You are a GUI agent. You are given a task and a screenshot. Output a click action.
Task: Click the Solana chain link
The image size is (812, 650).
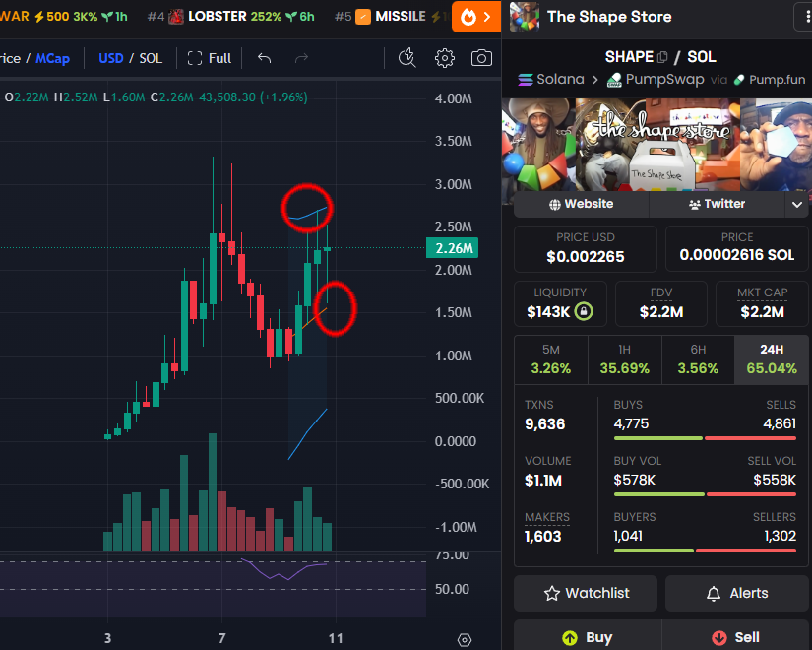[x=551, y=80]
